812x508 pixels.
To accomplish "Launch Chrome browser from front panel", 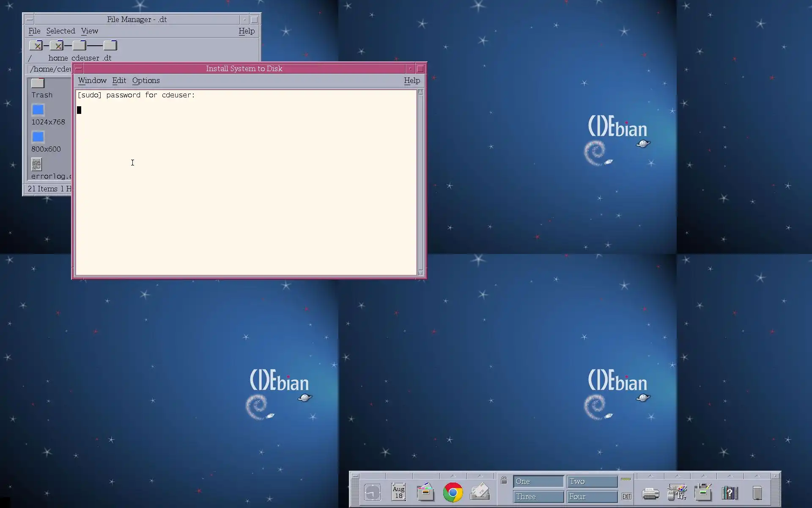I will [x=453, y=492].
